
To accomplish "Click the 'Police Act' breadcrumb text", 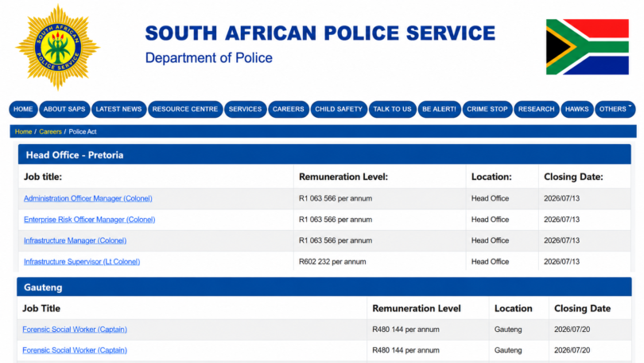I will tap(83, 131).
